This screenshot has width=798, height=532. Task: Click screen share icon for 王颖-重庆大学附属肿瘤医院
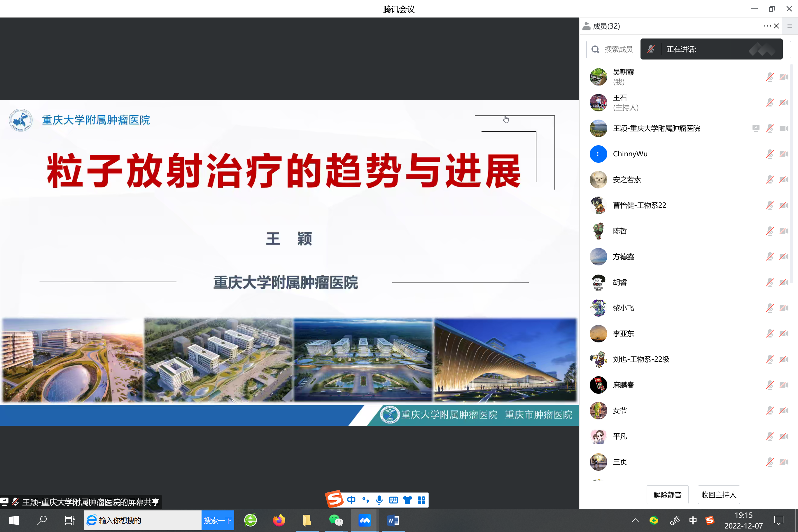[x=756, y=128]
